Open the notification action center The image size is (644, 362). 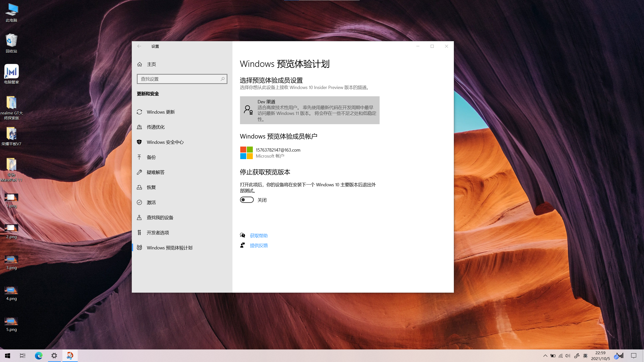click(x=634, y=356)
